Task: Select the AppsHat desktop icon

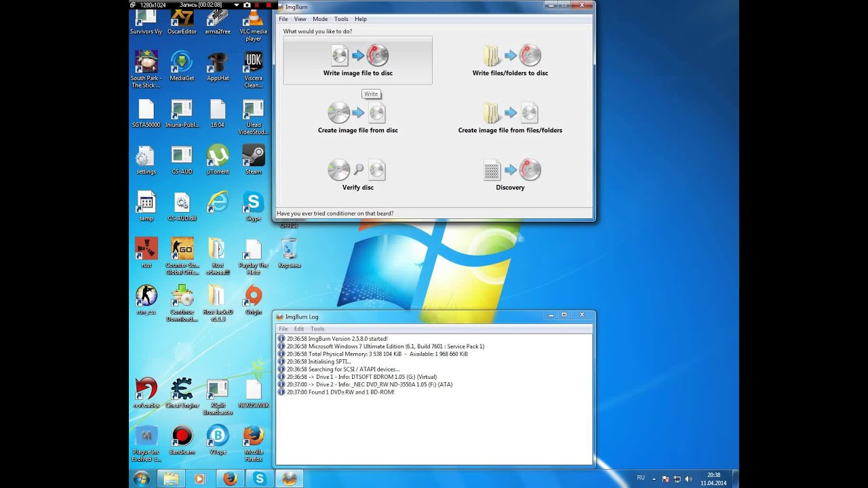Action: click(218, 66)
